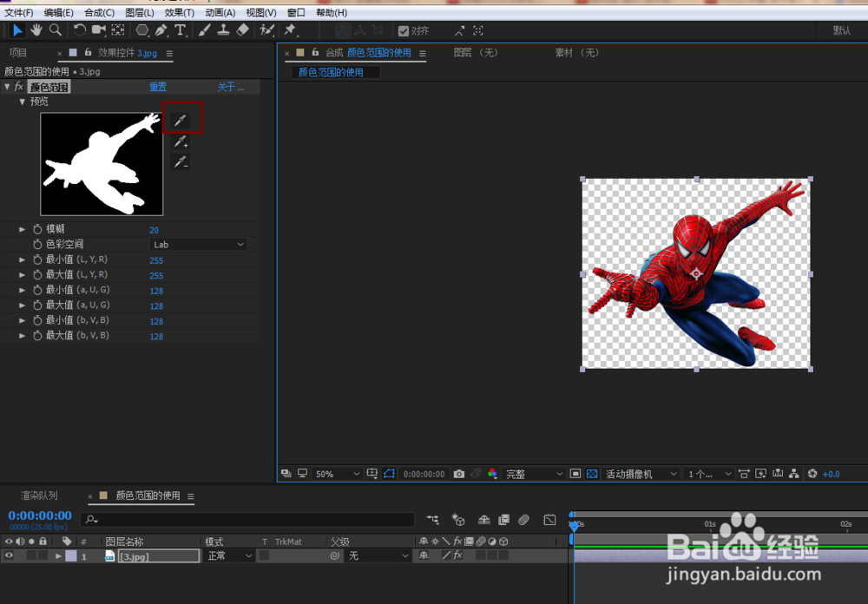Select the Selection arrow tool
Image resolution: width=868 pixels, height=604 pixels.
(17, 30)
